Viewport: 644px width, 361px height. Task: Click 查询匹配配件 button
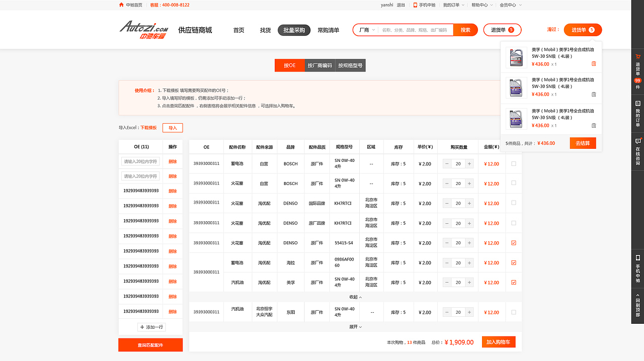[150, 345]
